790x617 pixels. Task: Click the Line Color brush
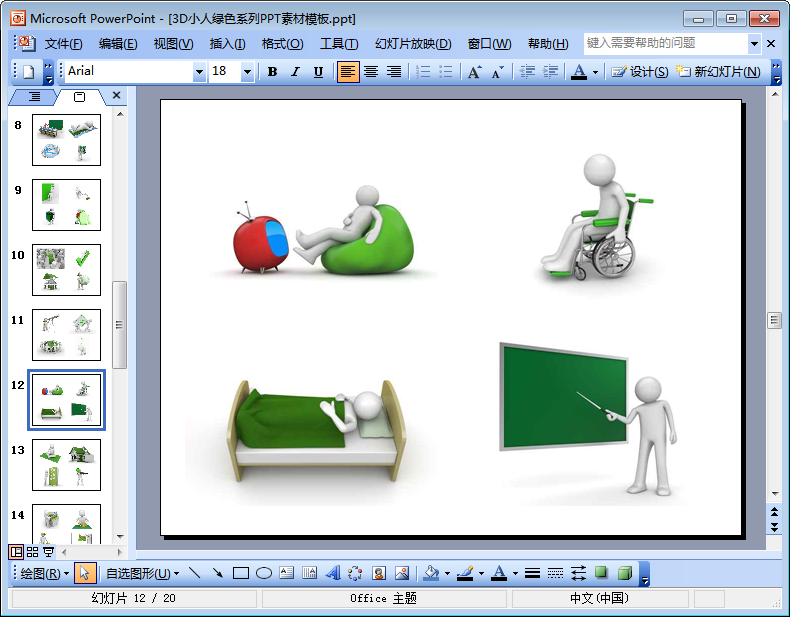[465, 574]
